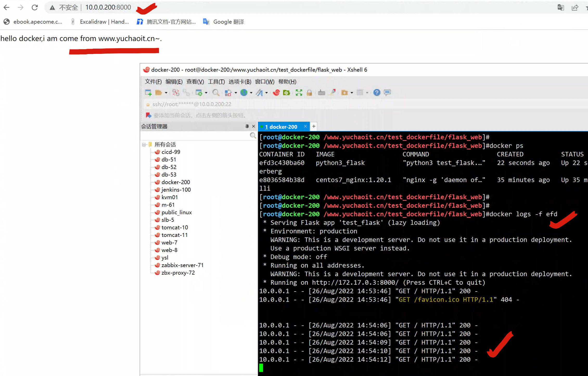
Task: Open the dropdown arrow next to Open folder
Action: click(166, 93)
